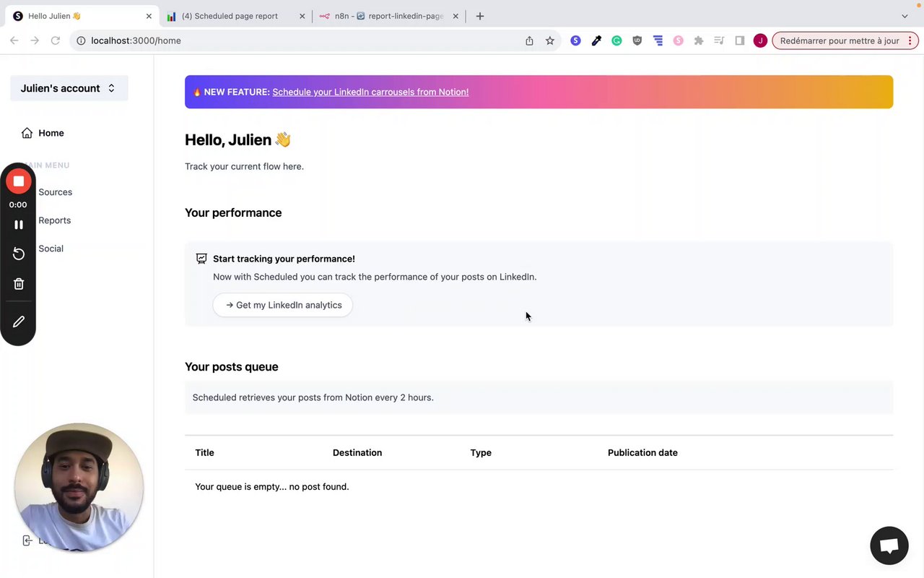The width and height of the screenshot is (924, 578).
Task: Open the chat support widget
Action: pos(889,545)
